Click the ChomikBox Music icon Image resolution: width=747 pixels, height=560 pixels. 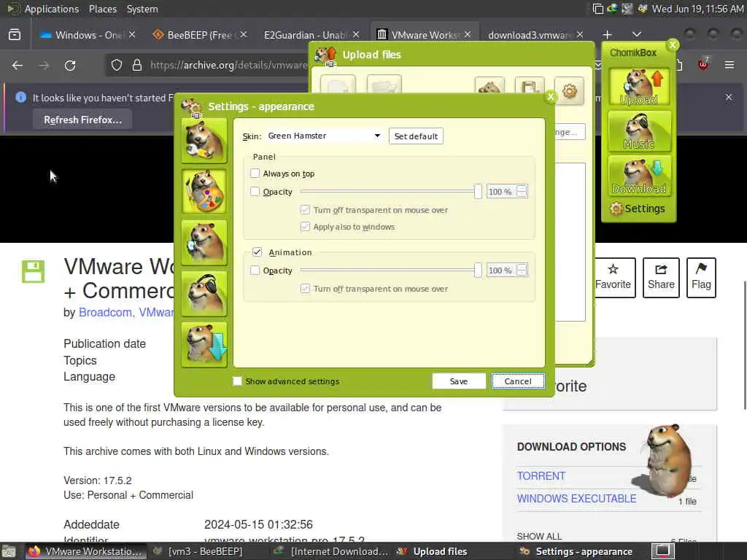click(639, 131)
